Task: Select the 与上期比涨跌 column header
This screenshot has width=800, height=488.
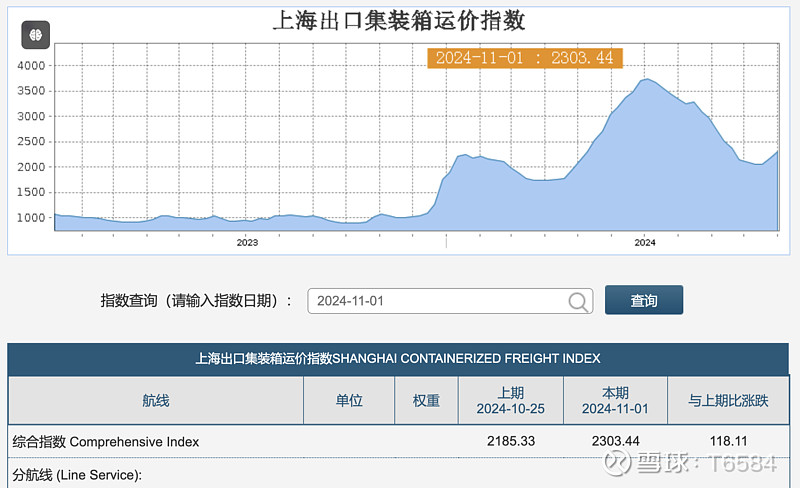Action: tap(728, 401)
